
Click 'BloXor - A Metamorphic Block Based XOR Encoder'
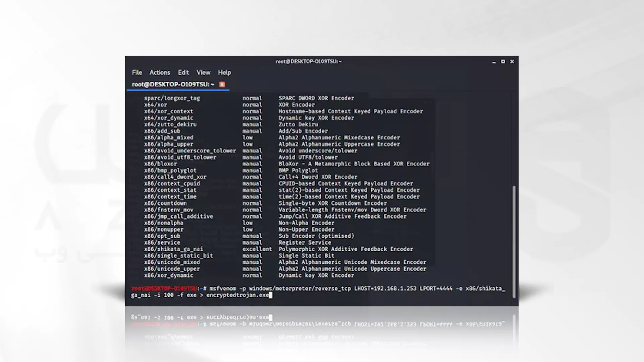click(354, 164)
